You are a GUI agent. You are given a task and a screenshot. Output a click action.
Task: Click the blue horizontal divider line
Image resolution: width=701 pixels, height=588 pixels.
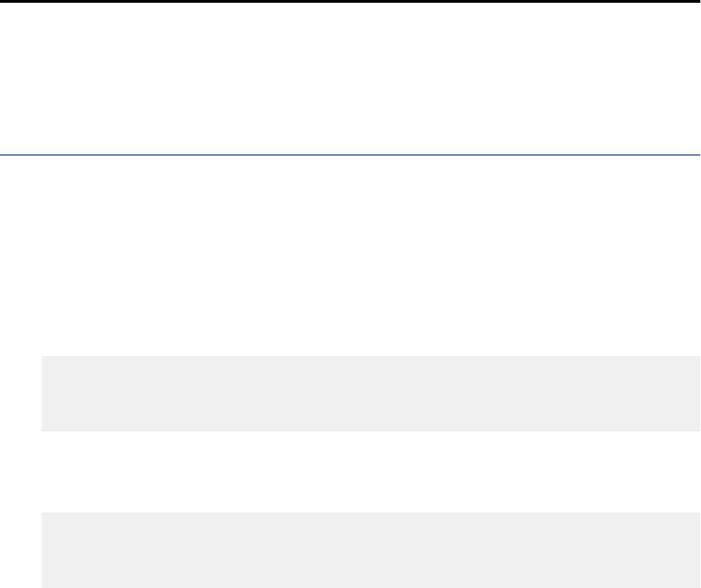[x=350, y=154]
